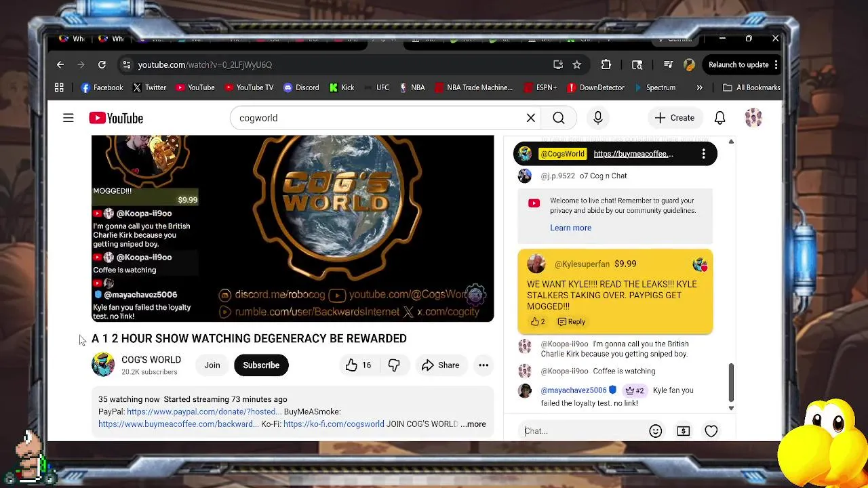868x488 pixels.
Task: Open the media control icon in toolbar
Action: 668,64
